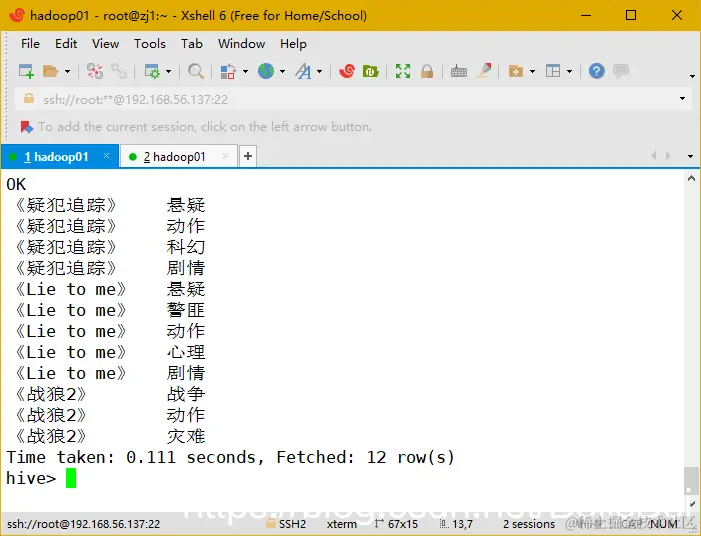Click the Reconnect chain-link icon
Viewport: 701px width, 536px height.
[x=119, y=71]
